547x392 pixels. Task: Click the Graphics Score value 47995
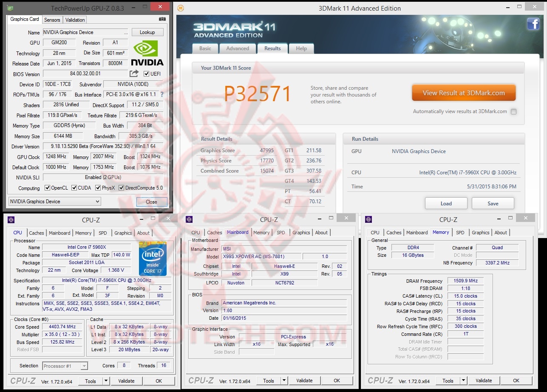click(267, 151)
